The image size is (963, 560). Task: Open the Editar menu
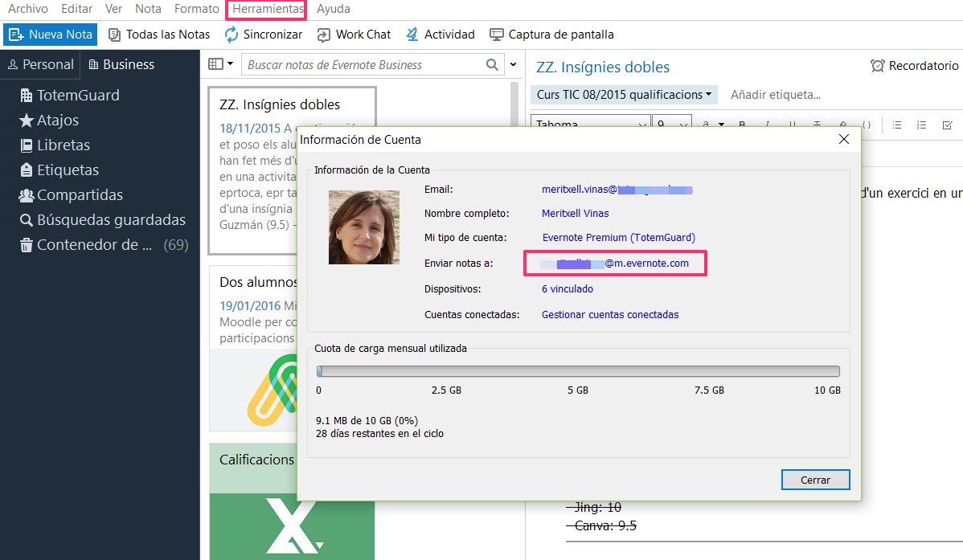coord(77,9)
